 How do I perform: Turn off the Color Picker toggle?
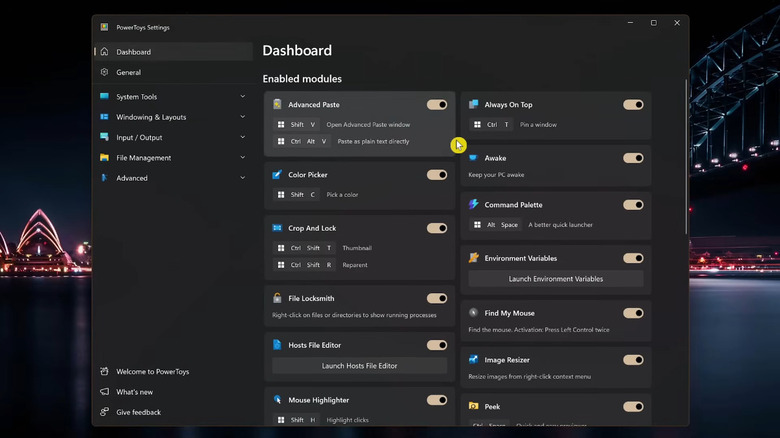(437, 175)
